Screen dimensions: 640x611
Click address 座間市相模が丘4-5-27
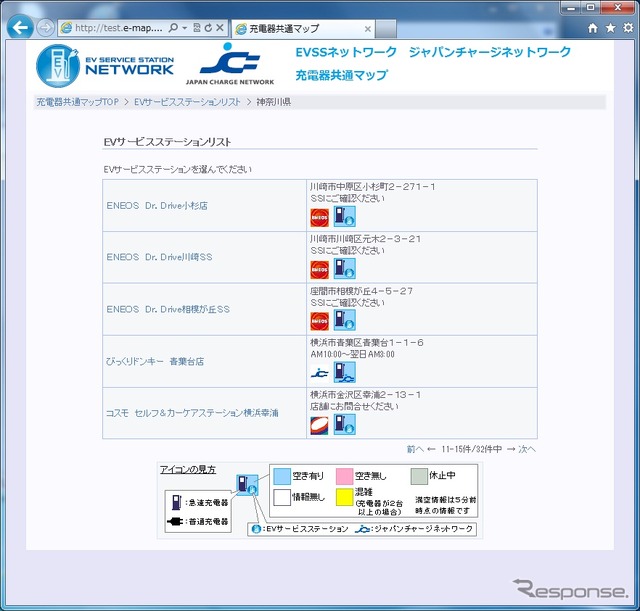(362, 291)
